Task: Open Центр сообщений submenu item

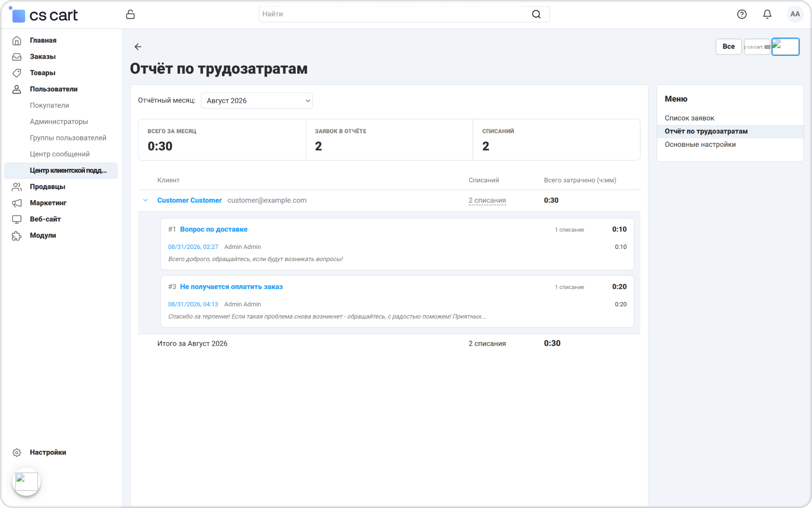Action: click(60, 154)
